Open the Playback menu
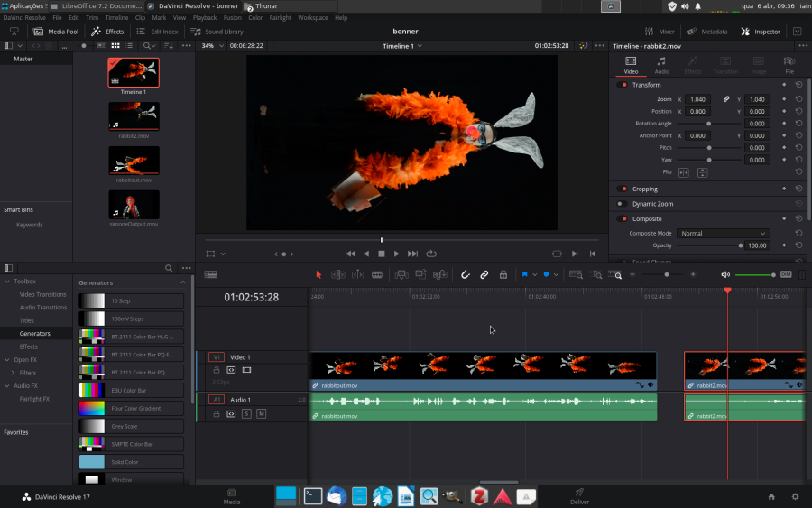Image resolution: width=812 pixels, height=508 pixels. coord(205,18)
